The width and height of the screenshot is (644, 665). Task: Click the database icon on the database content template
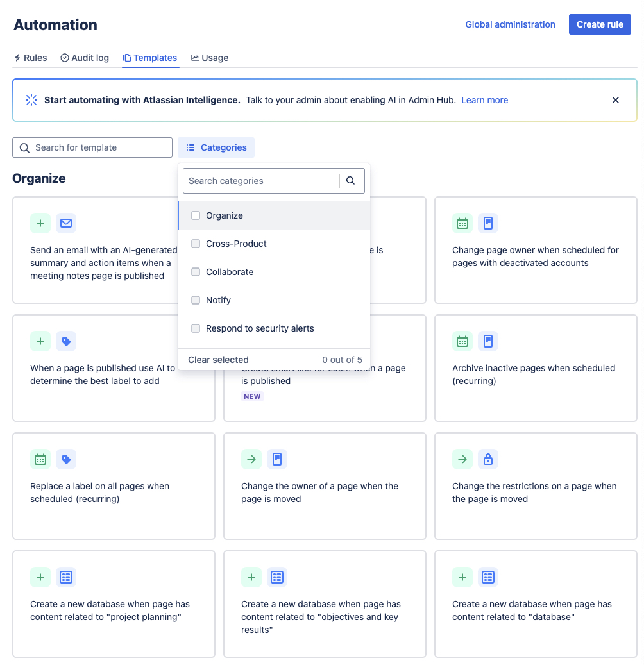(x=488, y=577)
